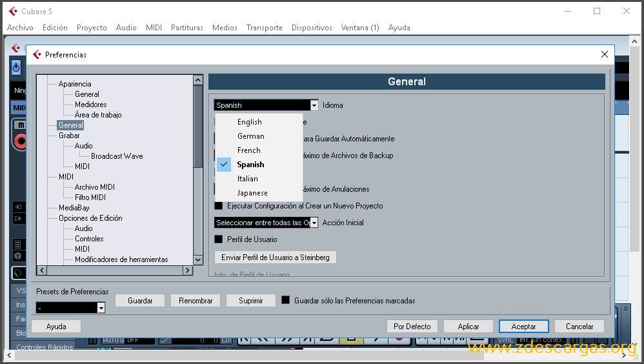Select 'Archivo MIDI' tree item
Image resolution: width=644 pixels, height=364 pixels.
coord(94,187)
